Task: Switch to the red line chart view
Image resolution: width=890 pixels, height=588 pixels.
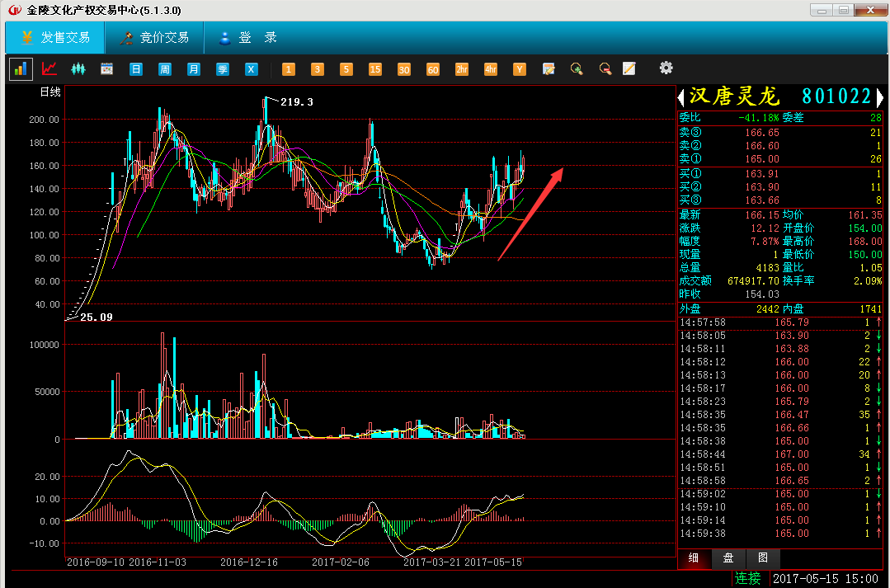Action: tap(49, 69)
